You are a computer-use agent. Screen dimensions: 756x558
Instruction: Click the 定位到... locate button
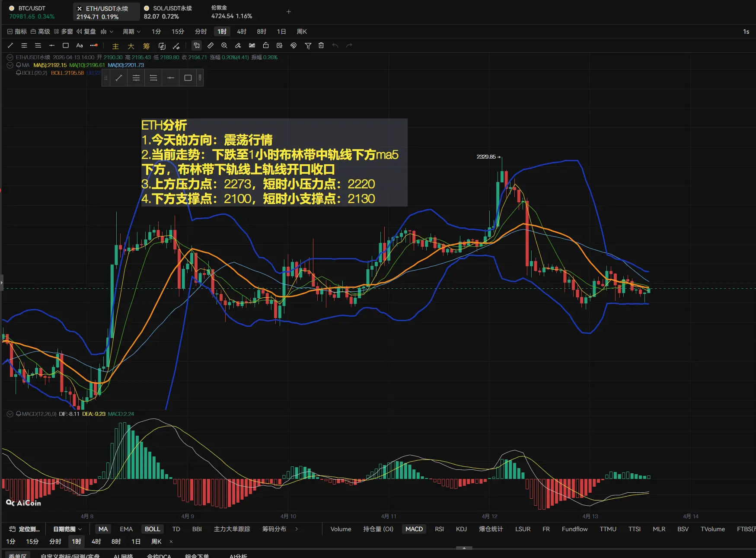pos(25,529)
